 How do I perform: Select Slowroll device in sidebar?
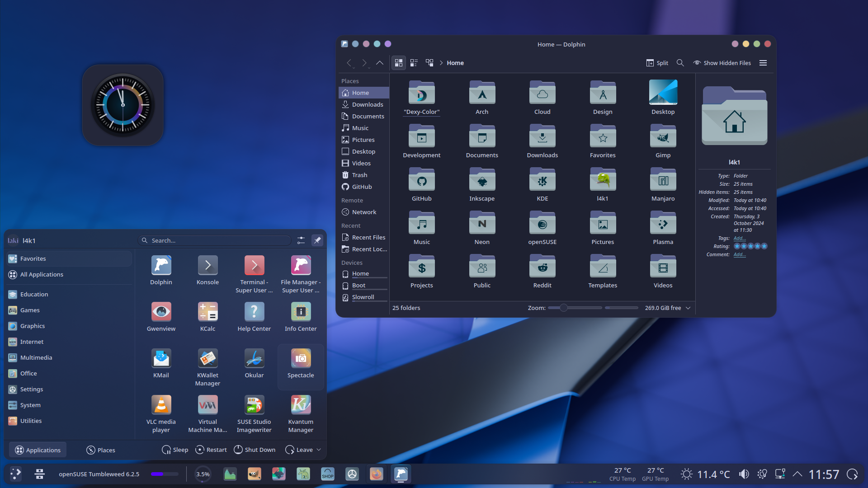pyautogui.click(x=363, y=297)
